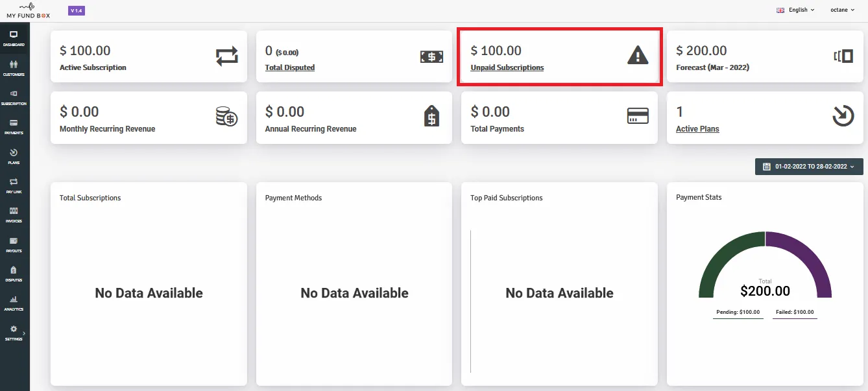Go to Customers in the sidebar
This screenshot has height=391, width=868.
[x=14, y=68]
